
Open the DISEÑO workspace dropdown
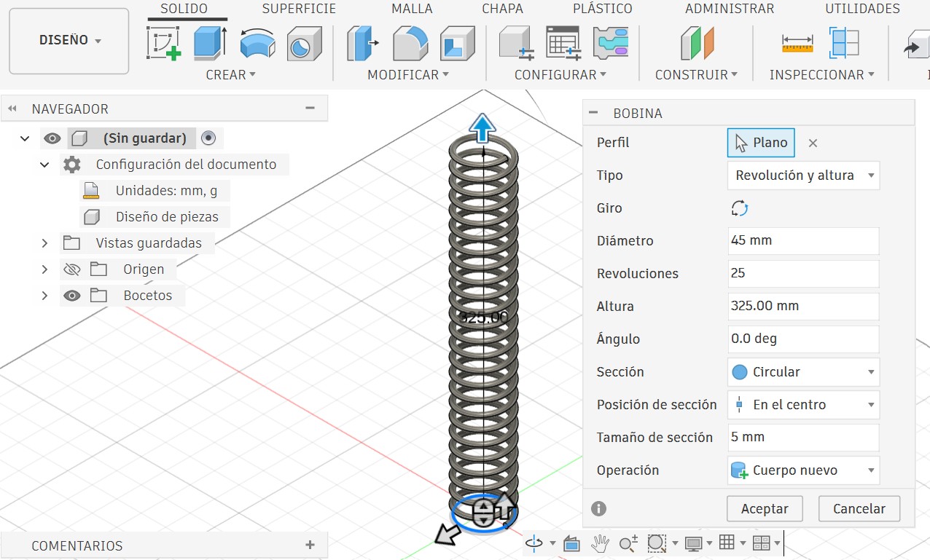click(69, 41)
